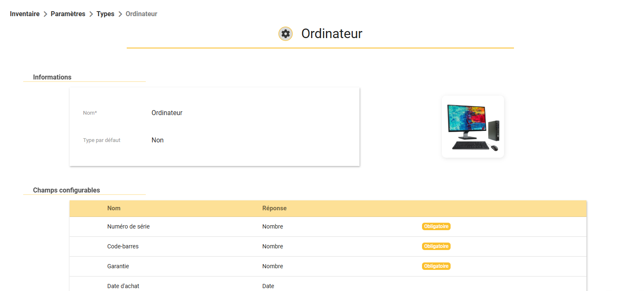Click the Type par défaut label
This screenshot has width=644, height=291.
click(x=102, y=140)
